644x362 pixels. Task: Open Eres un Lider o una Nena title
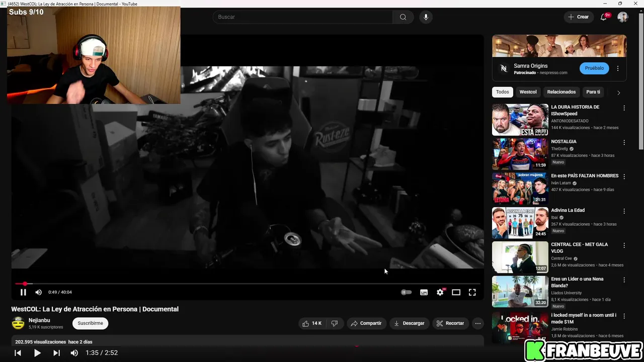[577, 282]
